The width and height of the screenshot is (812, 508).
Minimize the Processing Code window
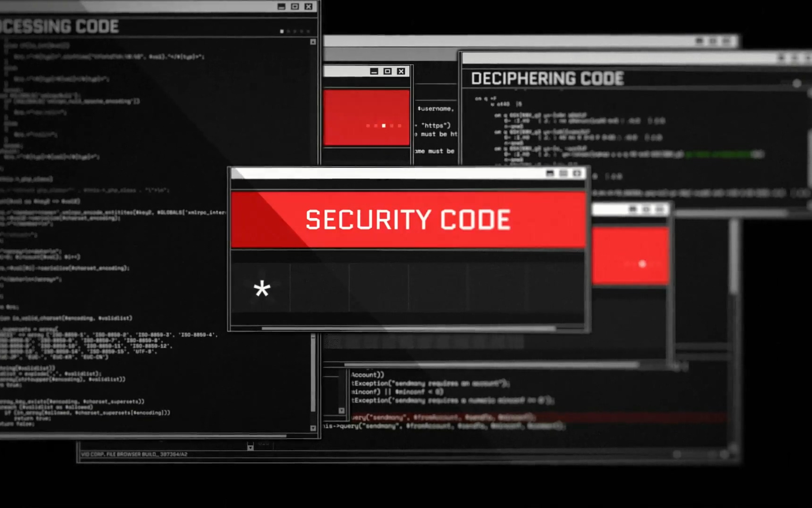coord(281,7)
